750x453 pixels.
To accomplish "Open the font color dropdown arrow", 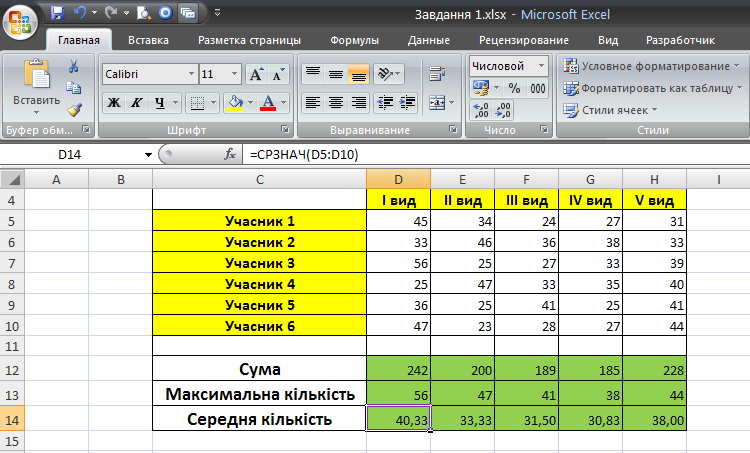I will point(283,102).
